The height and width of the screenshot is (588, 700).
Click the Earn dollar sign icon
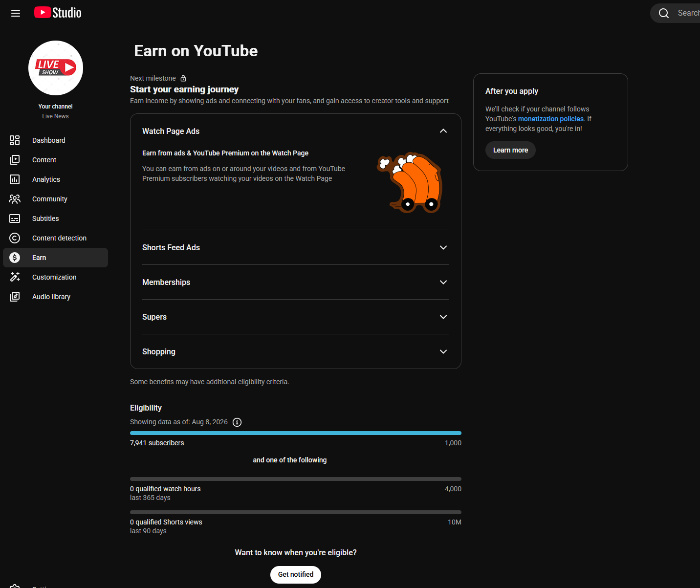[x=15, y=258]
